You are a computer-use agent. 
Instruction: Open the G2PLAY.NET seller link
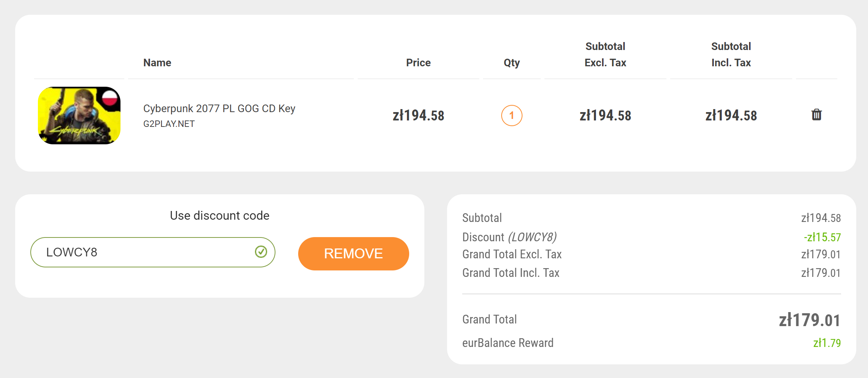coord(169,124)
